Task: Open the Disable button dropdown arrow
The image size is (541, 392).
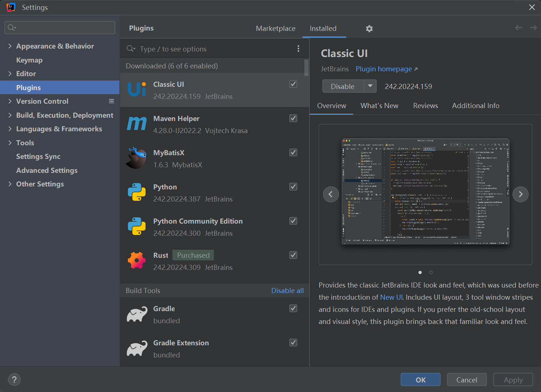Action: pyautogui.click(x=370, y=86)
